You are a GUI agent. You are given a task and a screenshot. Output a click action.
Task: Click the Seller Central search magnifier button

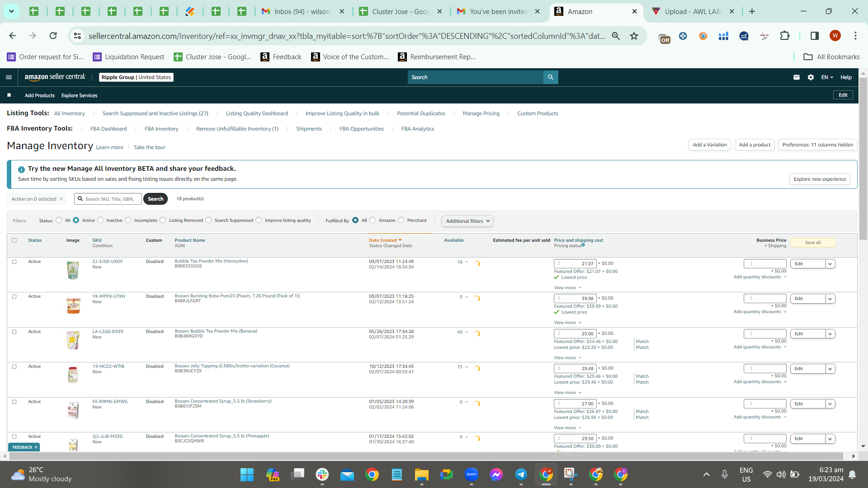tap(551, 77)
